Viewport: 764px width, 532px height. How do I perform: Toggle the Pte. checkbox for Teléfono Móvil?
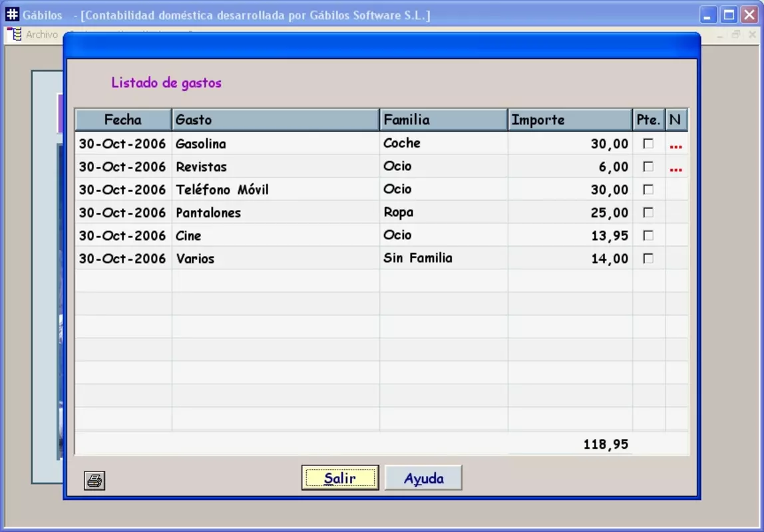tap(648, 190)
